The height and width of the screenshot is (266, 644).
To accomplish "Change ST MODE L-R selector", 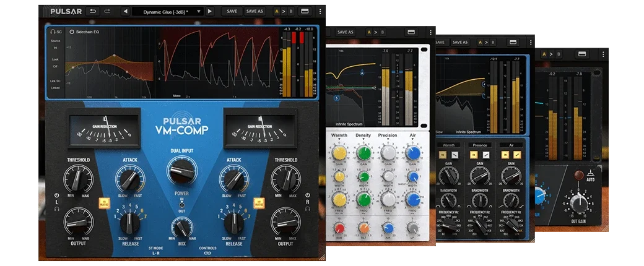I will click(155, 251).
